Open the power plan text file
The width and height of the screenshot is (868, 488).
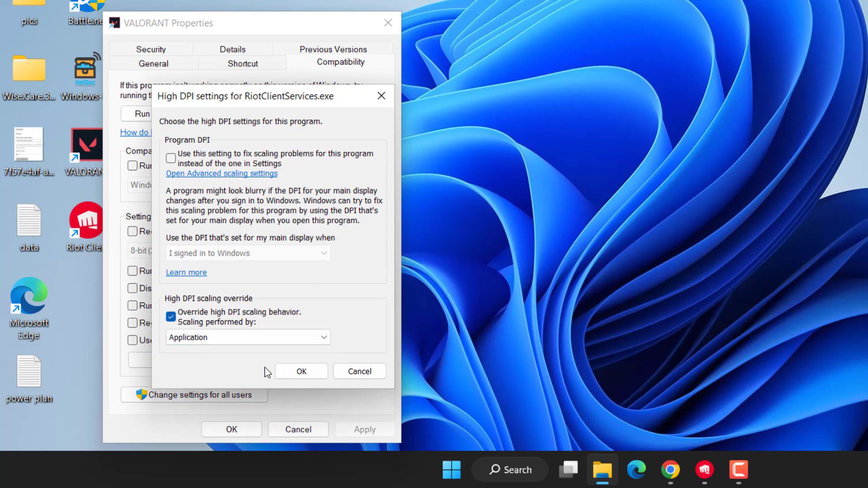pos(29,379)
